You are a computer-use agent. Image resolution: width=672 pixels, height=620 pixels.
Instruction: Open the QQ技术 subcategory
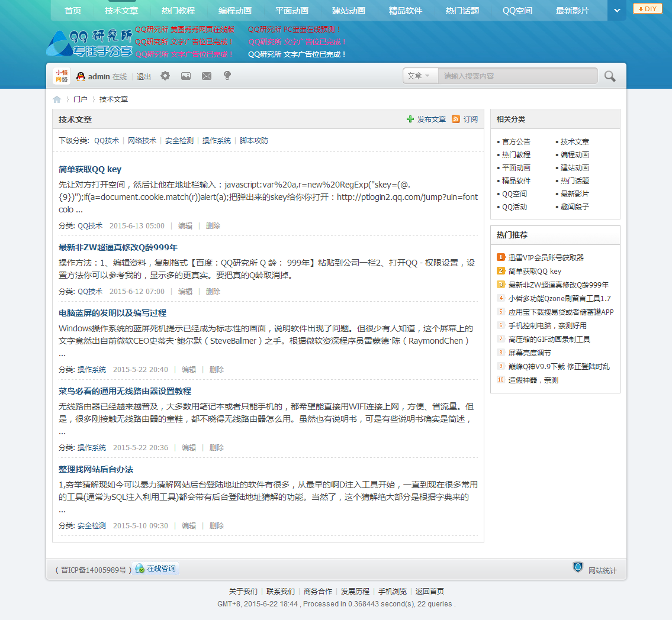[x=107, y=140]
